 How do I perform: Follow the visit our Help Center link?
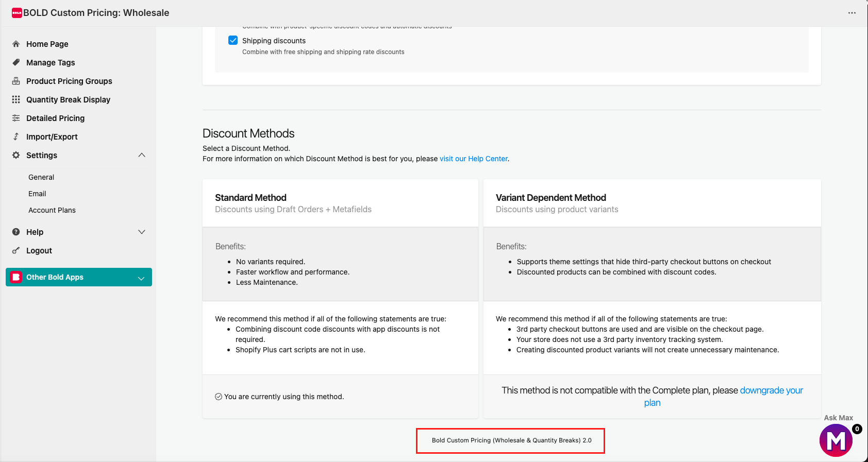pos(474,159)
